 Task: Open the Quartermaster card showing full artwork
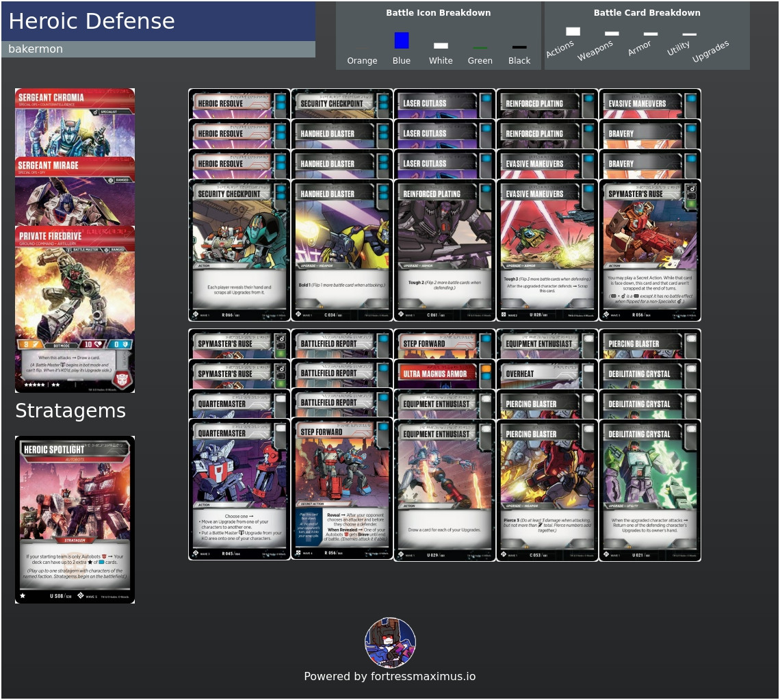(x=239, y=490)
